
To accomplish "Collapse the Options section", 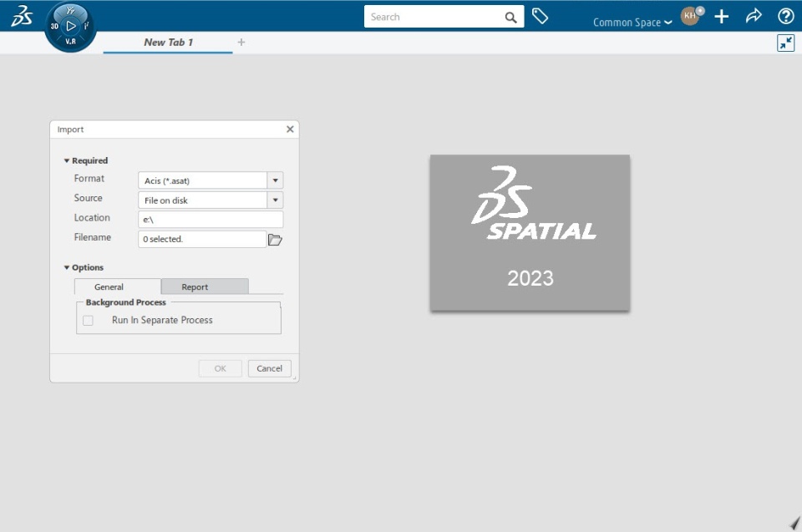I will point(67,267).
